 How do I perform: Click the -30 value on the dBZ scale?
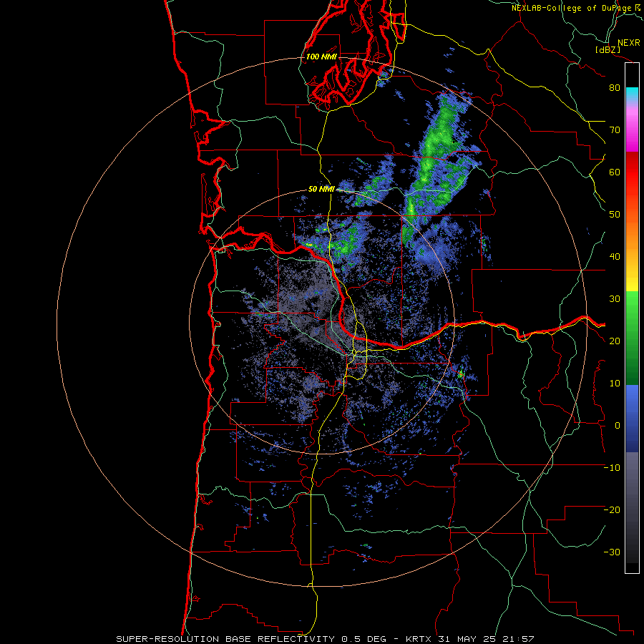612,552
